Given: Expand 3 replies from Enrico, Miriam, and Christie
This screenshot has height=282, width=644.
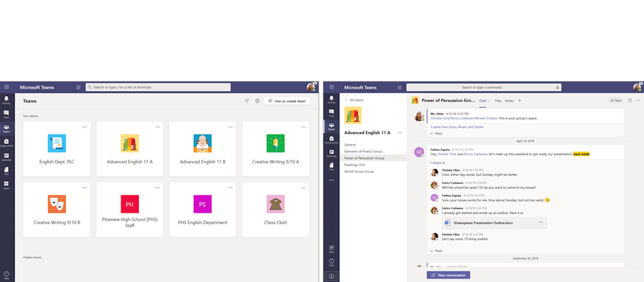Looking at the screenshot, I should click(x=457, y=127).
